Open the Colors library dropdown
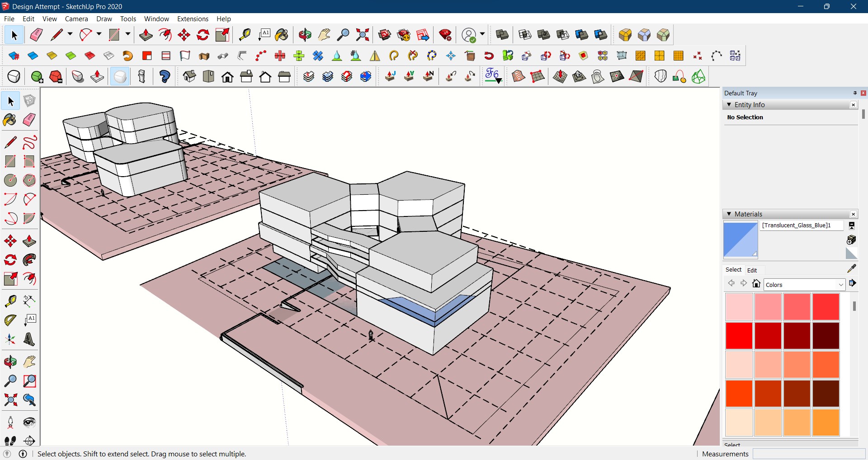868x460 pixels. 841,285
